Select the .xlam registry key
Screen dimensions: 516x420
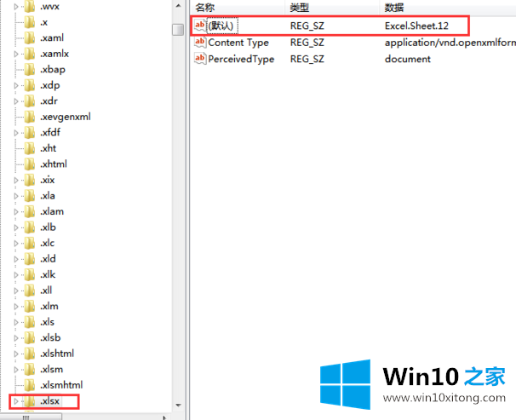[52, 211]
